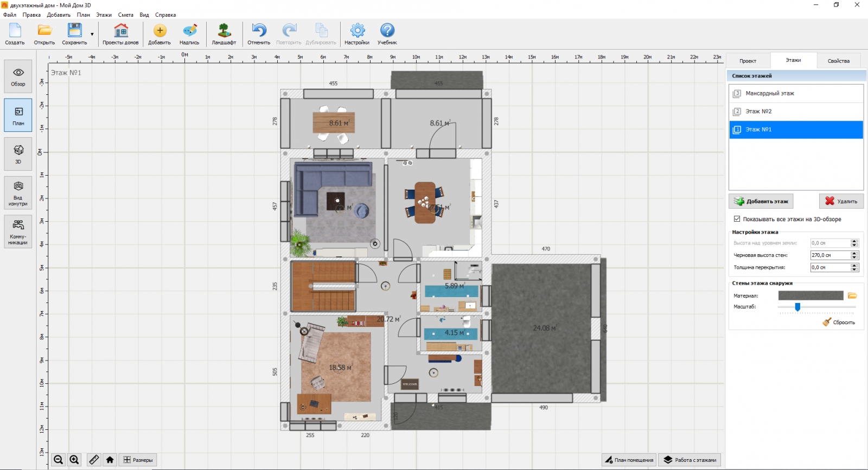
Task: Toggle show all floors on 3D view checkbox
Action: coord(737,219)
